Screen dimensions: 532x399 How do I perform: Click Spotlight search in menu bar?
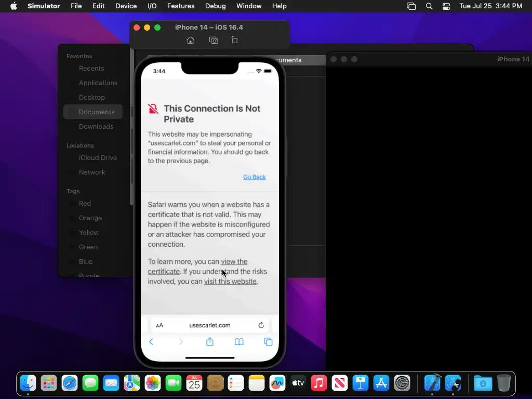429,6
